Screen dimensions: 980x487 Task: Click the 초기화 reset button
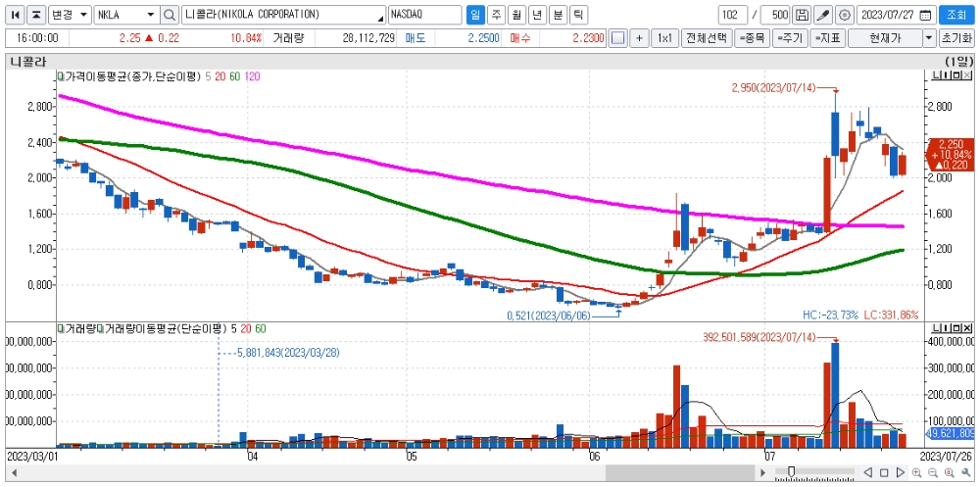click(x=956, y=38)
